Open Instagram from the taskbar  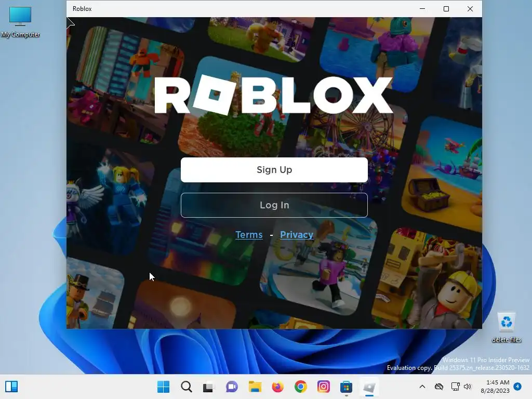pos(323,387)
